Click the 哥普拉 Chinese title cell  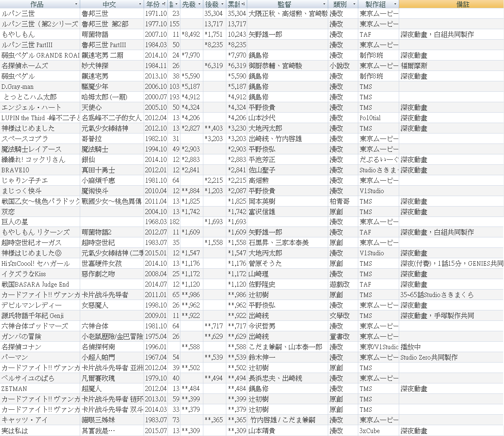coord(112,139)
